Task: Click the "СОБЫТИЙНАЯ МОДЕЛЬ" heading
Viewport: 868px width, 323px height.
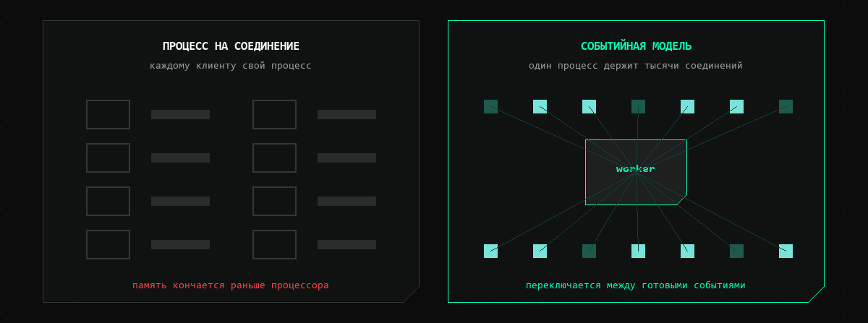Action: [636, 46]
